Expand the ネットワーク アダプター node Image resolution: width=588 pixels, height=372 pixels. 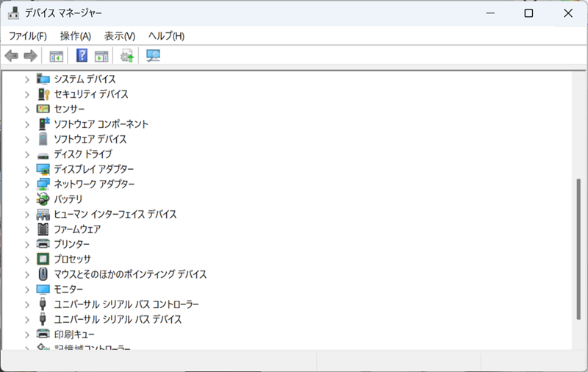click(27, 184)
